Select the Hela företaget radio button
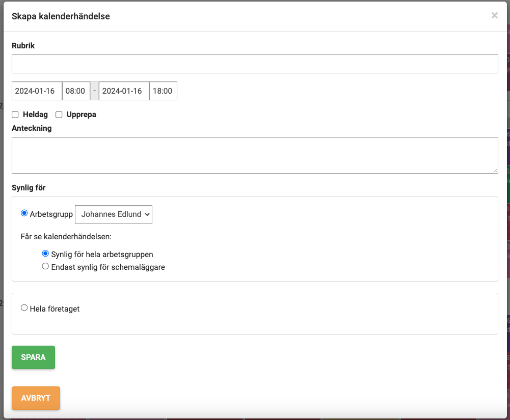Viewport: 510px width, 420px height. [x=24, y=308]
